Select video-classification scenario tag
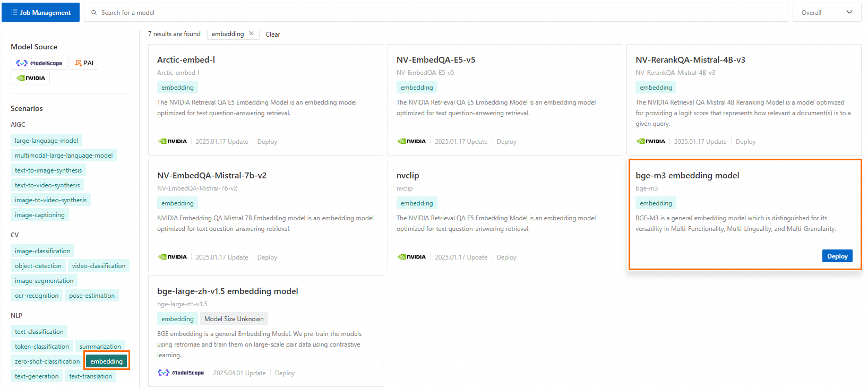Viewport: 868px width, 388px height. [99, 266]
